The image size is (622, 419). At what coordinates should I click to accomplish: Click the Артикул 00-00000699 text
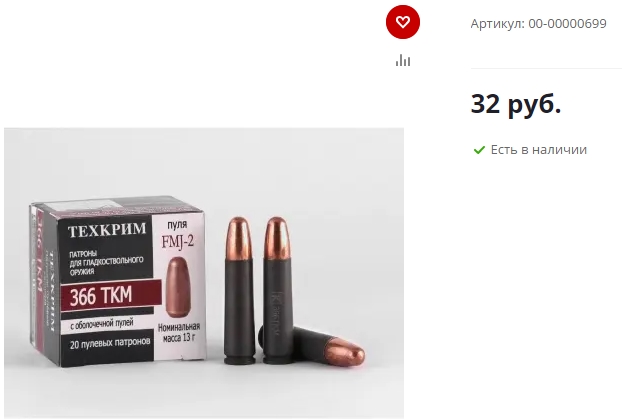(x=538, y=24)
